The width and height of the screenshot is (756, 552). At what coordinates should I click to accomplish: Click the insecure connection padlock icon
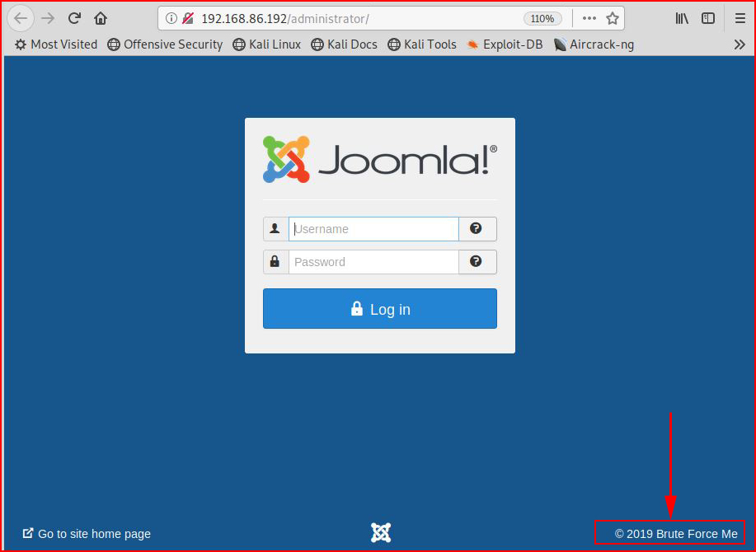tap(187, 18)
